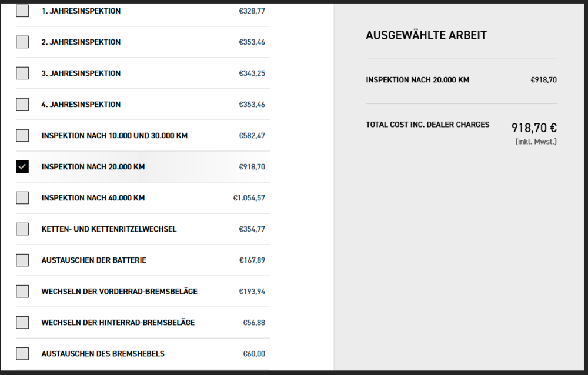Tick the 2. Jahresinspektion checkbox
The image size is (588, 375).
[22, 42]
